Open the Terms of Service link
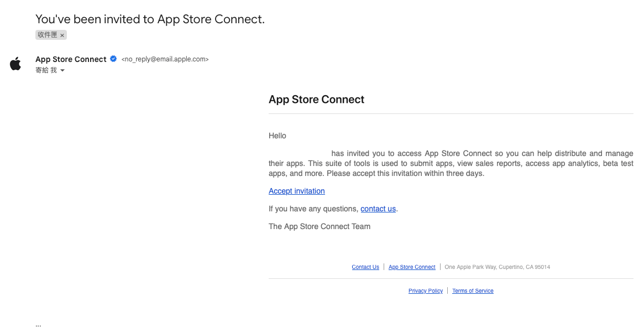The image size is (644, 332). tap(473, 291)
